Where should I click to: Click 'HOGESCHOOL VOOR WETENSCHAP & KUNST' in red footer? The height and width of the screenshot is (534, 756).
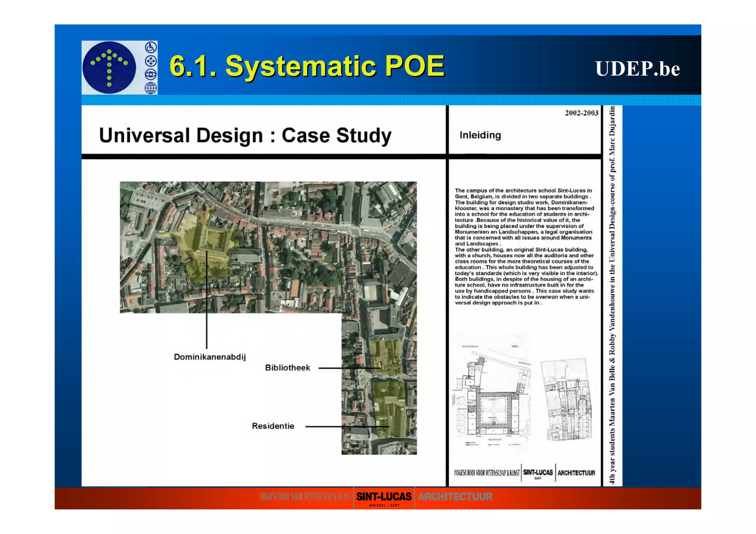[306, 497]
